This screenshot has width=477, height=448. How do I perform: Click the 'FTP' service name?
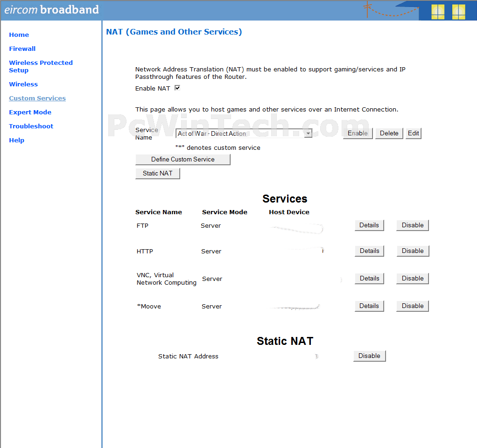click(x=142, y=226)
